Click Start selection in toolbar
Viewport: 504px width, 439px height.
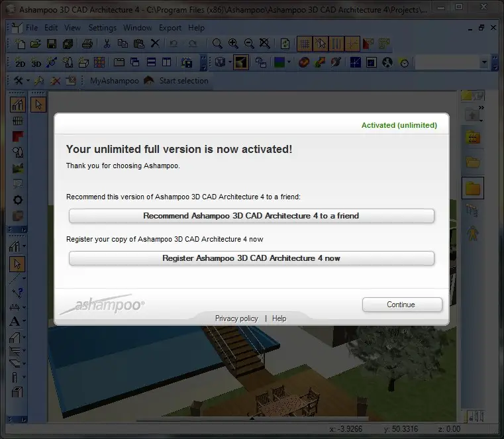[x=184, y=81]
